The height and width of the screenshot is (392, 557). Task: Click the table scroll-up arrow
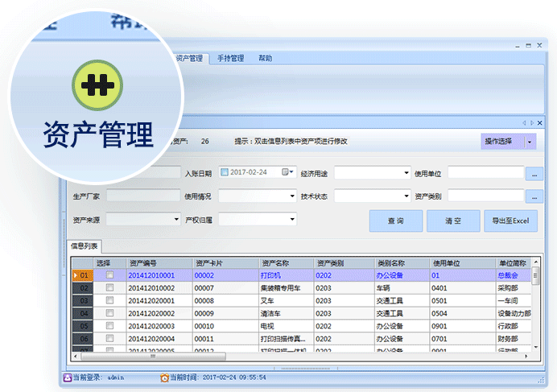[x=536, y=262]
